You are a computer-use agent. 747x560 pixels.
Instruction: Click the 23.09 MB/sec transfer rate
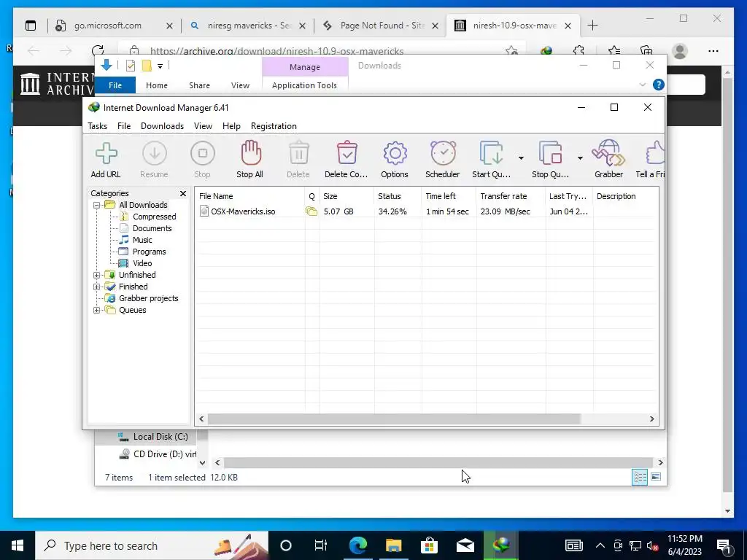(505, 211)
